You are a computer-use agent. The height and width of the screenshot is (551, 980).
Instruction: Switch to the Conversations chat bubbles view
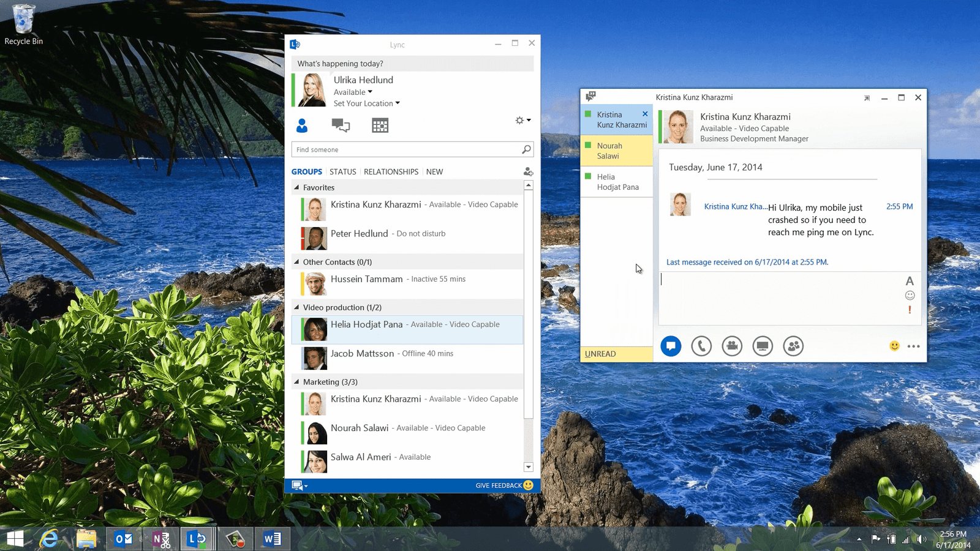click(340, 125)
